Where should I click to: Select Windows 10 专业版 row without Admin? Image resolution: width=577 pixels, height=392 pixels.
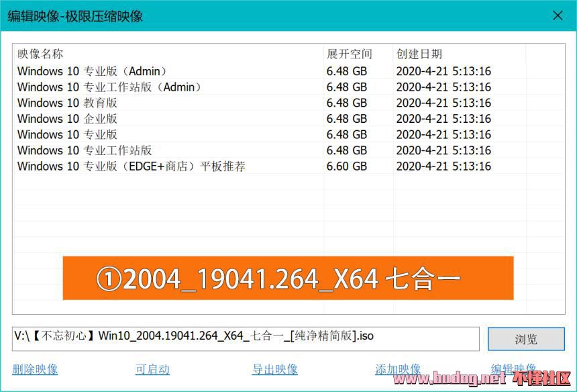pos(289,134)
